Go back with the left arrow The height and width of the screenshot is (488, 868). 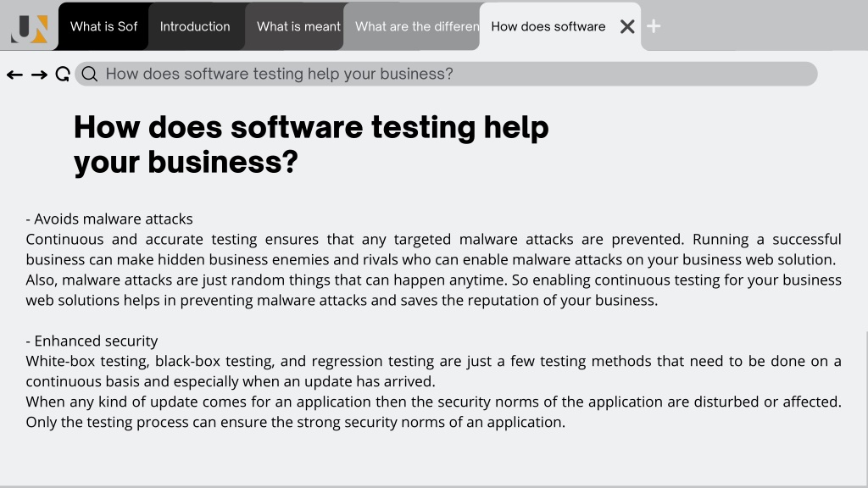[15, 75]
